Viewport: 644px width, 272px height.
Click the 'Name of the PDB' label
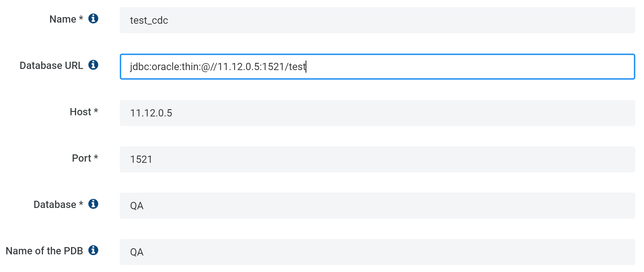(x=45, y=251)
